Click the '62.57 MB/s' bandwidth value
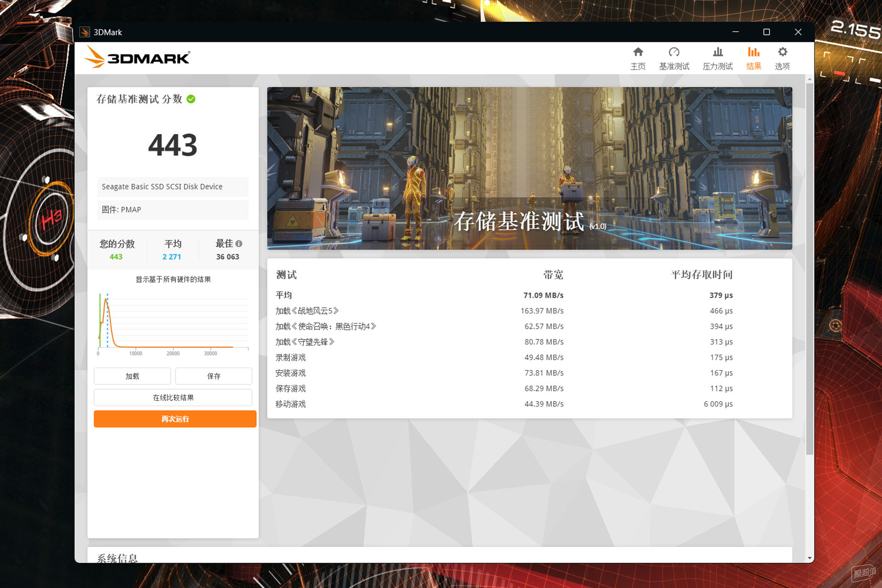Viewport: 882px width, 588px height. 544,327
